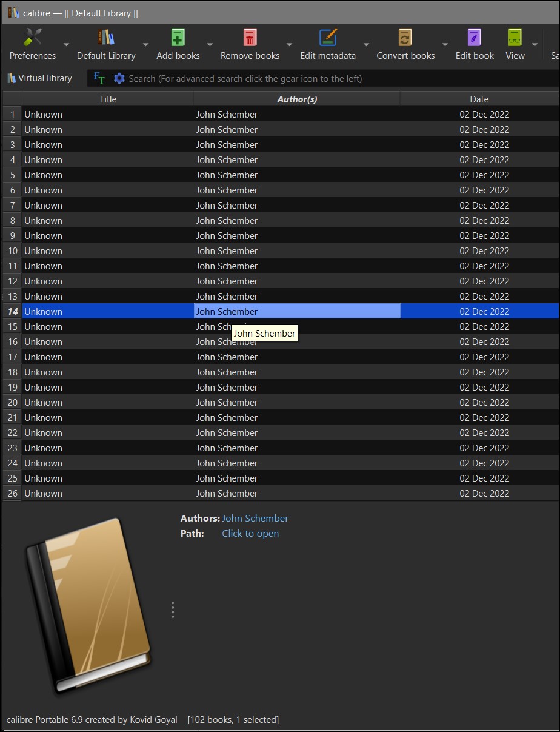Select the Unknown title in row 14
This screenshot has height=732, width=560.
(x=43, y=311)
